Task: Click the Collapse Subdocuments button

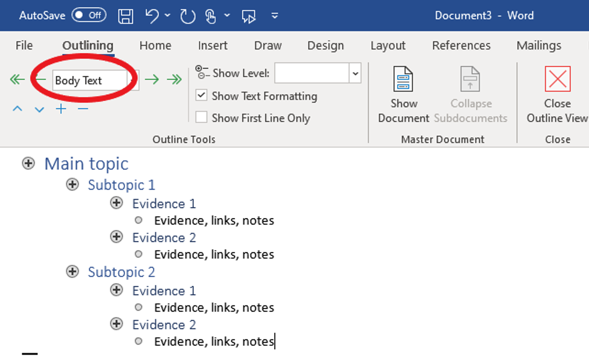Action: point(471,95)
